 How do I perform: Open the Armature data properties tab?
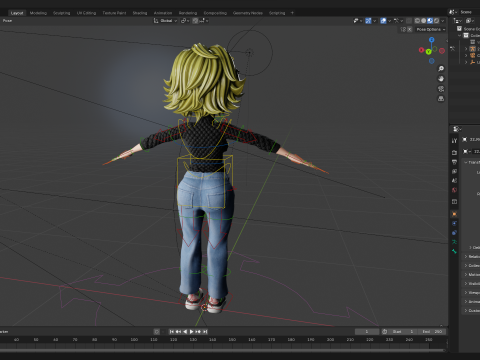tap(454, 242)
